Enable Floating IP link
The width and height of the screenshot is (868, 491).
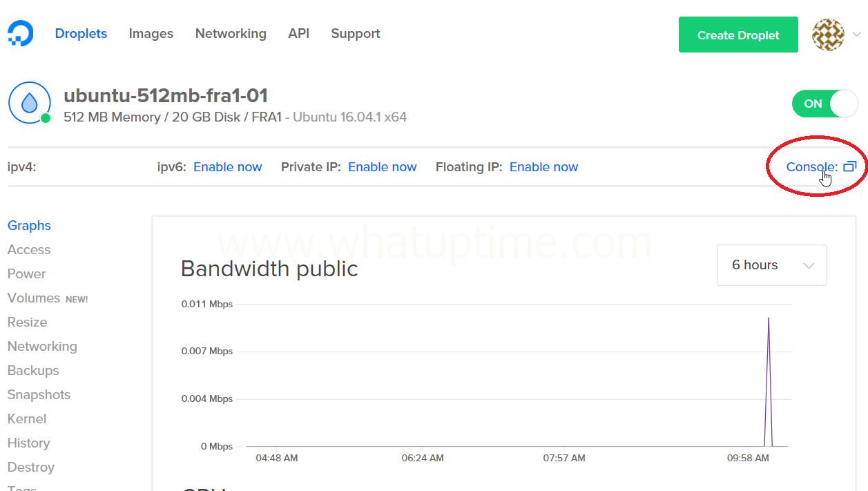coord(543,167)
